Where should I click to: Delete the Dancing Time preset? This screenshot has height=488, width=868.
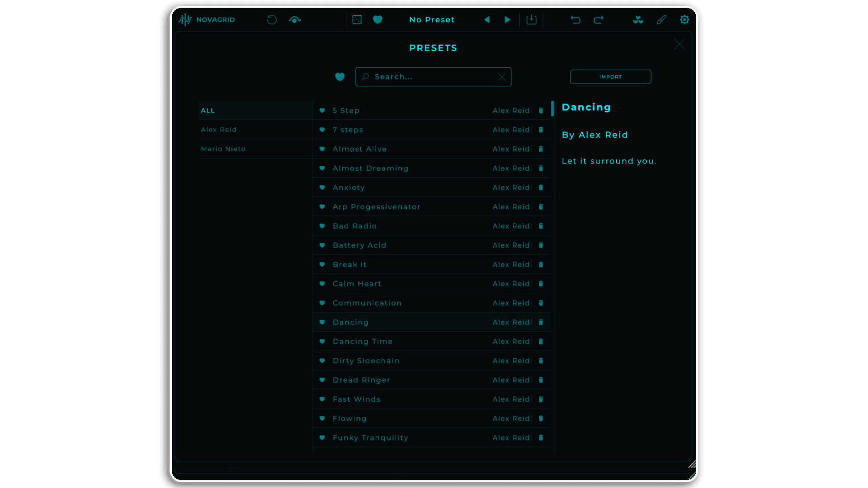click(x=541, y=341)
